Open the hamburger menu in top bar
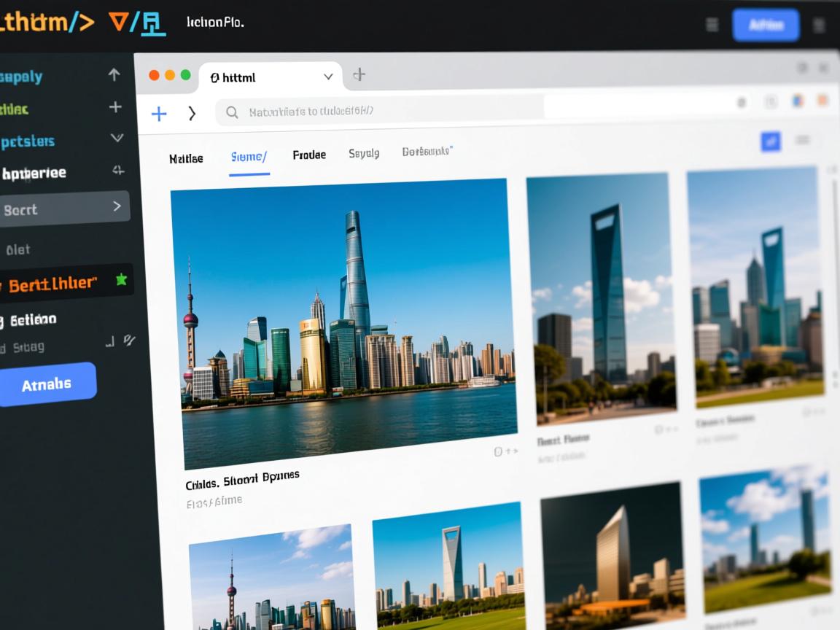The width and height of the screenshot is (840, 630). click(x=712, y=25)
